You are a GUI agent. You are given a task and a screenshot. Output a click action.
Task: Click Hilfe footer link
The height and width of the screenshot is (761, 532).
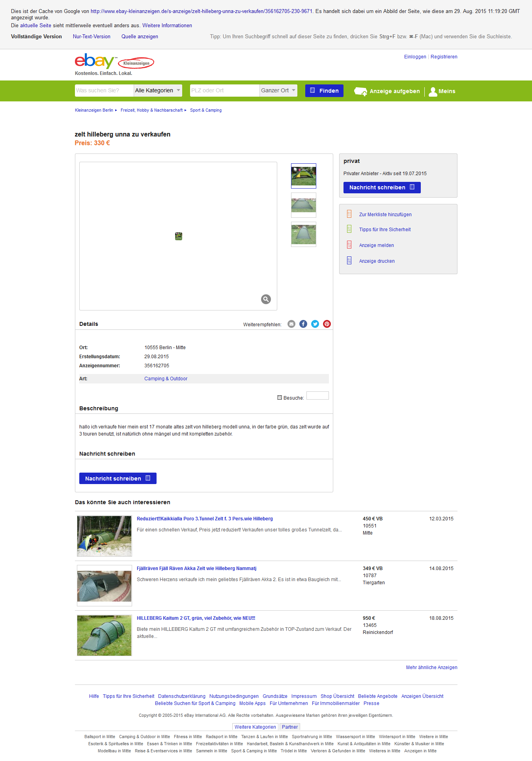[x=94, y=696]
